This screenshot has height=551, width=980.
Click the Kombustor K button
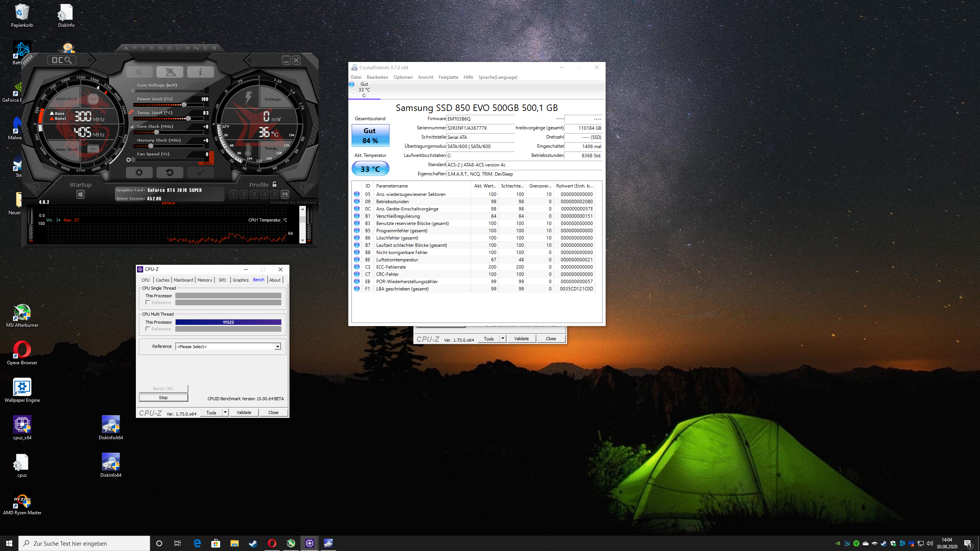pos(139,72)
